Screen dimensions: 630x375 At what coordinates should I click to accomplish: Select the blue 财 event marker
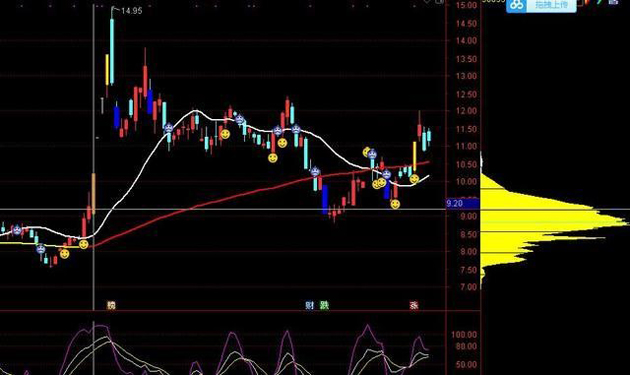(309, 305)
